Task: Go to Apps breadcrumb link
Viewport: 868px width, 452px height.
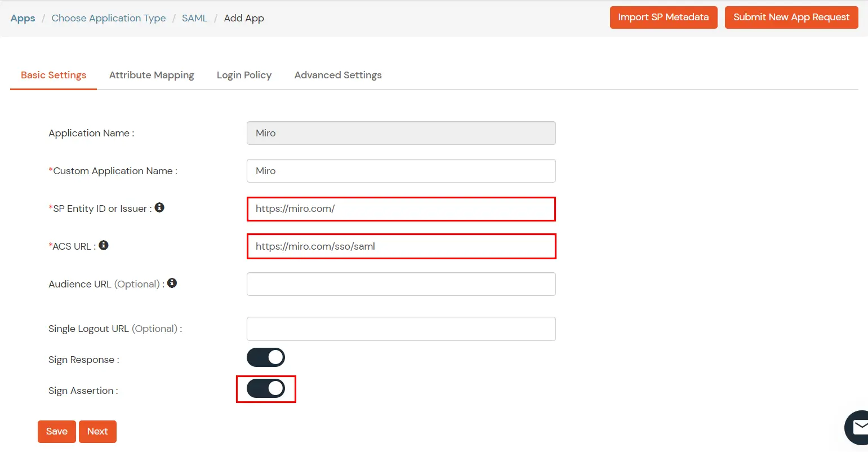Action: click(23, 18)
